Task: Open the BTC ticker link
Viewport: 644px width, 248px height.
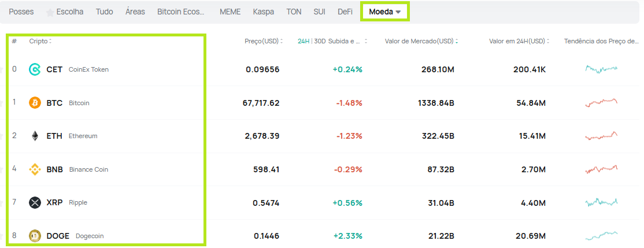Action: [54, 103]
